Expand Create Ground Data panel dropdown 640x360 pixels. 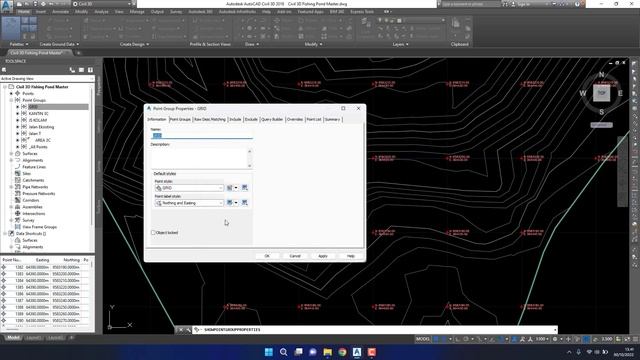(59, 44)
